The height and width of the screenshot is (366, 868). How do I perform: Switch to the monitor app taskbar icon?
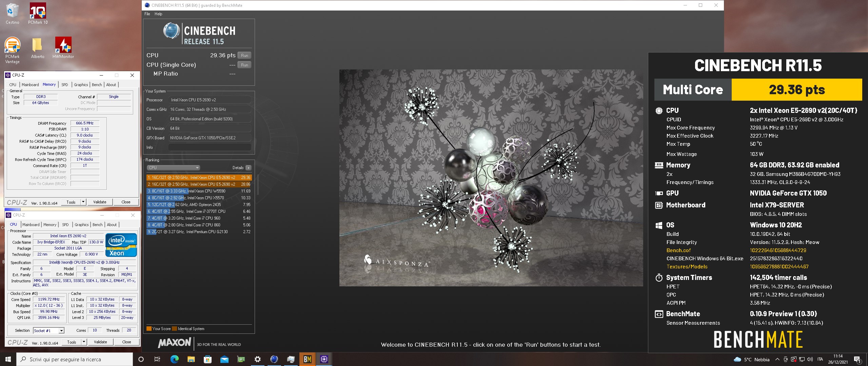[291, 359]
